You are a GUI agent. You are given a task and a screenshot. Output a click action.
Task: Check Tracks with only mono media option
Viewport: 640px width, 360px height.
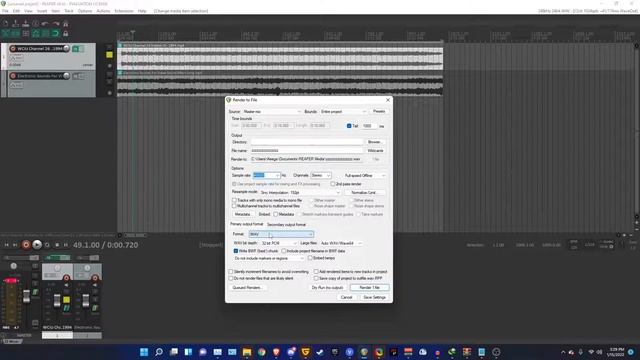click(234, 200)
